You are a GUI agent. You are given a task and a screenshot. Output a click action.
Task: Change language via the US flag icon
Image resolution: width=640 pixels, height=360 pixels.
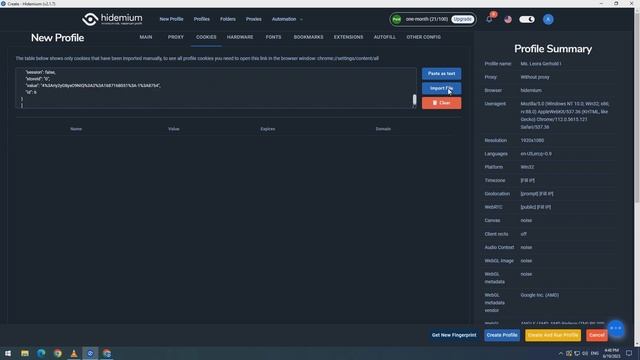508,19
